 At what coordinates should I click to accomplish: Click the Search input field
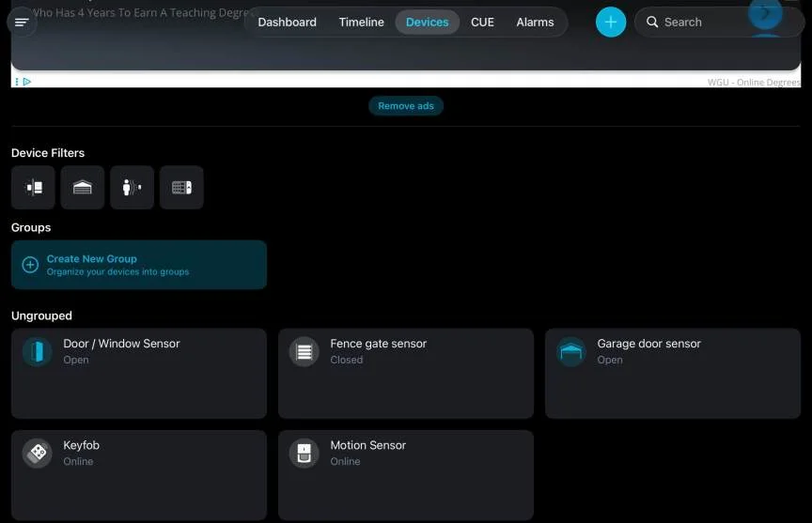point(719,23)
